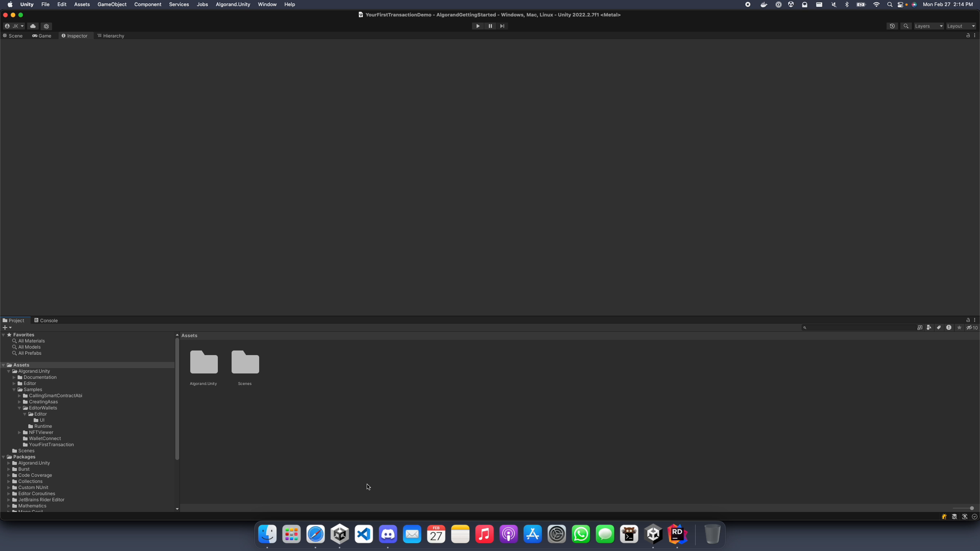Click the cache server status icon

[954, 517]
